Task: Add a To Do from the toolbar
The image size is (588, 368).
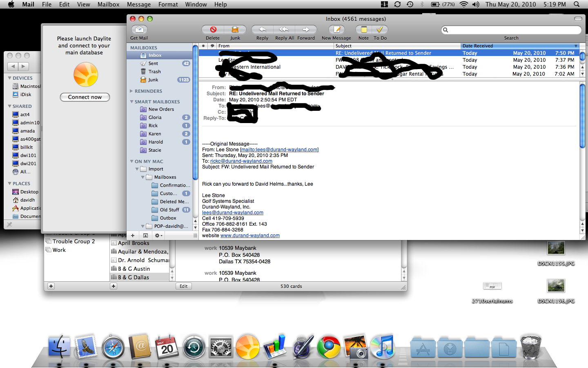Action: point(380,29)
